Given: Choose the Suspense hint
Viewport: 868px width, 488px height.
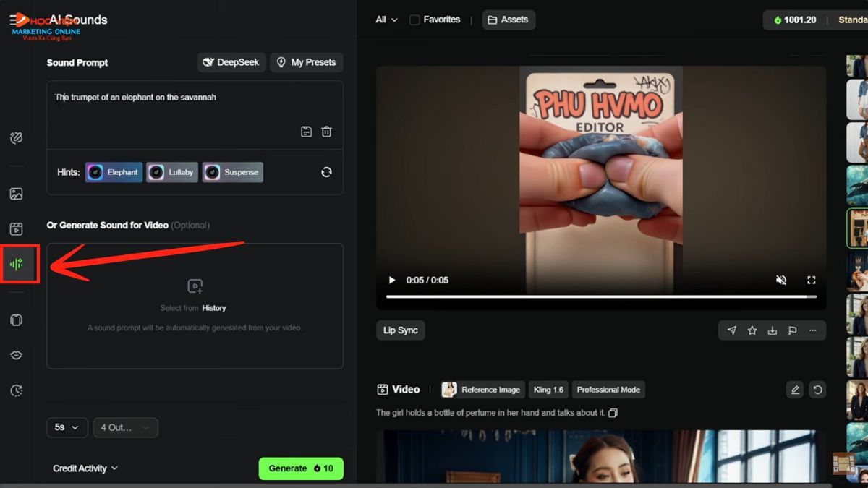Looking at the screenshot, I should [233, 172].
